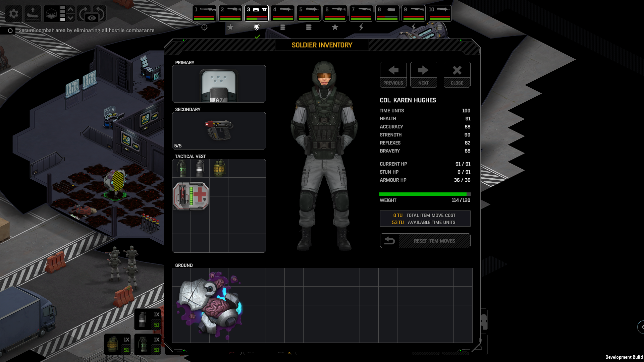Screen dimensions: 644x362
Task: Select soldier 8 tab
Action: pyautogui.click(x=387, y=13)
